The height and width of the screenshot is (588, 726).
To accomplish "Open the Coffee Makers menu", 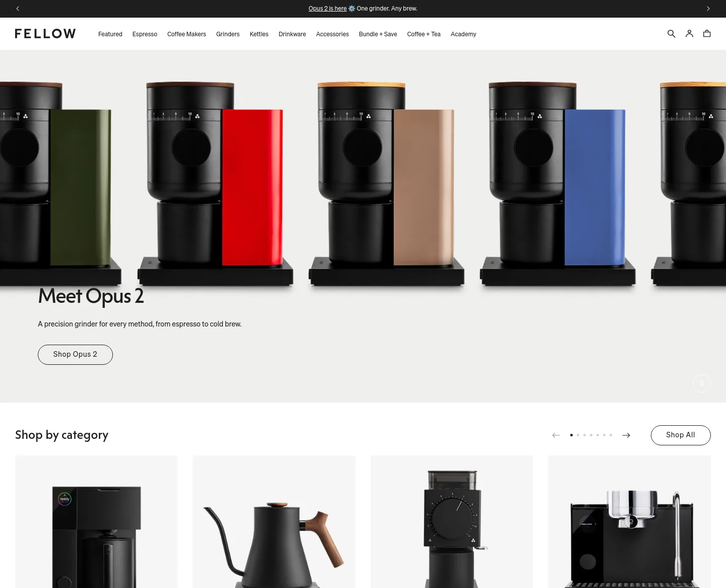I will pos(187,34).
